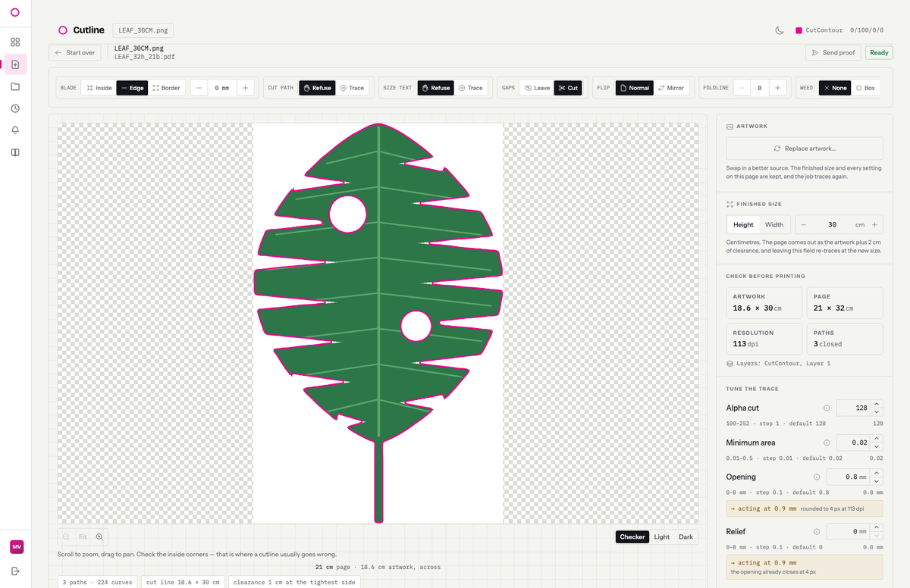
Task: Click the Send proof button
Action: click(x=833, y=53)
